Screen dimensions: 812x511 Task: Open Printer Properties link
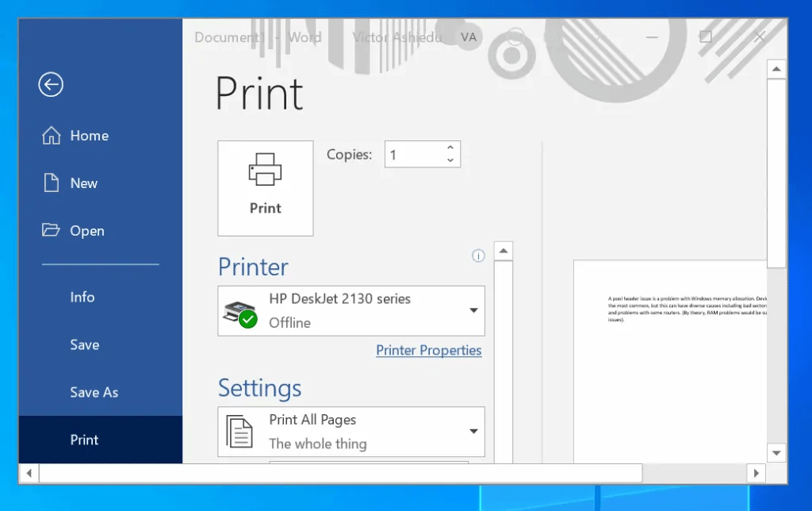428,350
